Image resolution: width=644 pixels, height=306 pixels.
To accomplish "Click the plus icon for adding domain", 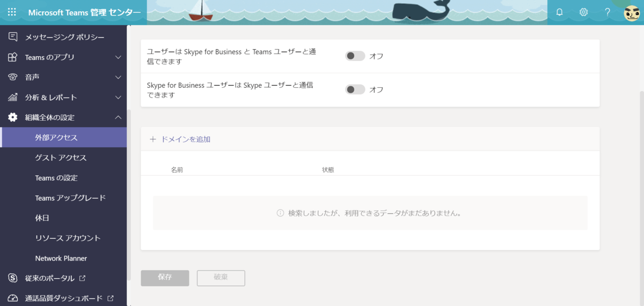I will pyautogui.click(x=153, y=139).
